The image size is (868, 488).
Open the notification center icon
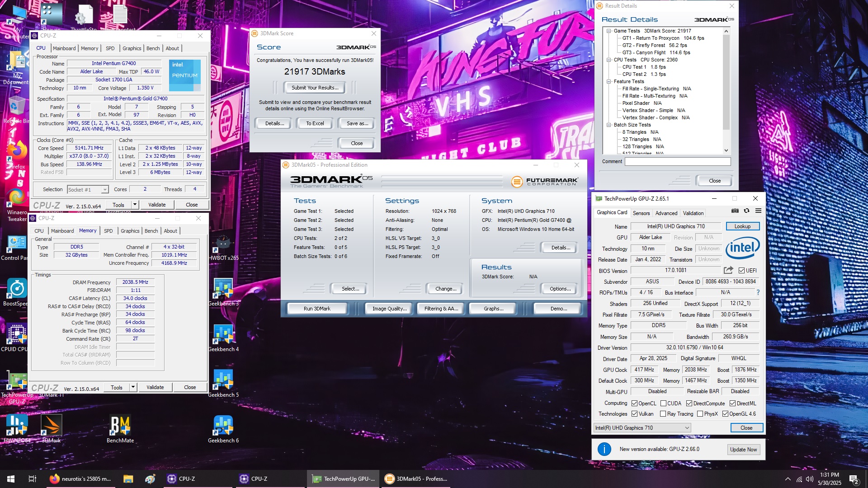pyautogui.click(x=854, y=479)
